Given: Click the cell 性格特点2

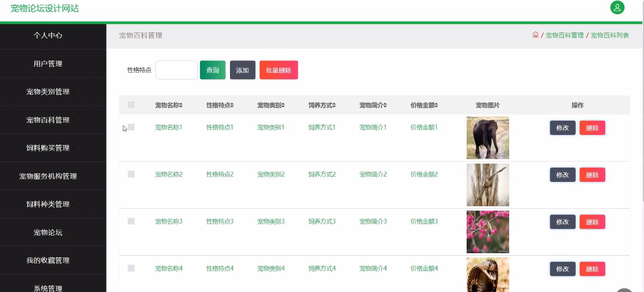Looking at the screenshot, I should tap(220, 174).
